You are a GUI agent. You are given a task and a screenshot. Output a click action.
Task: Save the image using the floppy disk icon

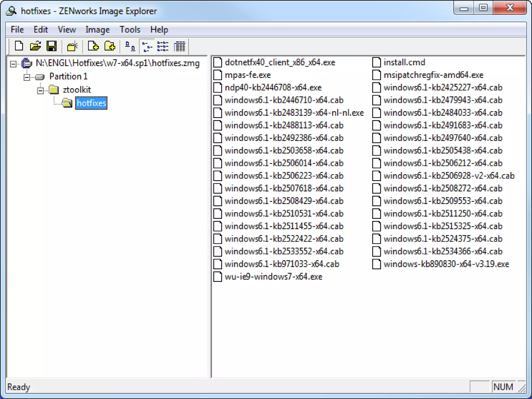52,46
